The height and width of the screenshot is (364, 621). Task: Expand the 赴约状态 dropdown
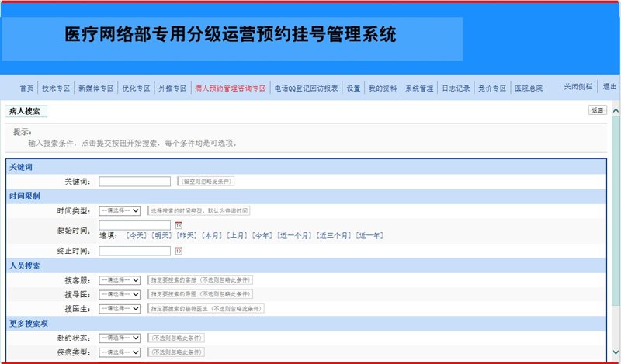(x=120, y=338)
